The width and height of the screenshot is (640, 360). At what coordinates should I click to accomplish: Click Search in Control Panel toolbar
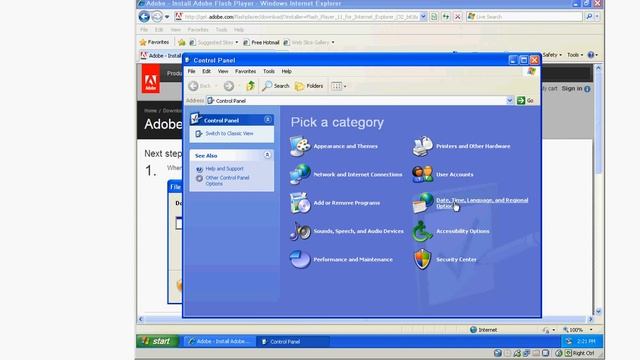coord(276,86)
